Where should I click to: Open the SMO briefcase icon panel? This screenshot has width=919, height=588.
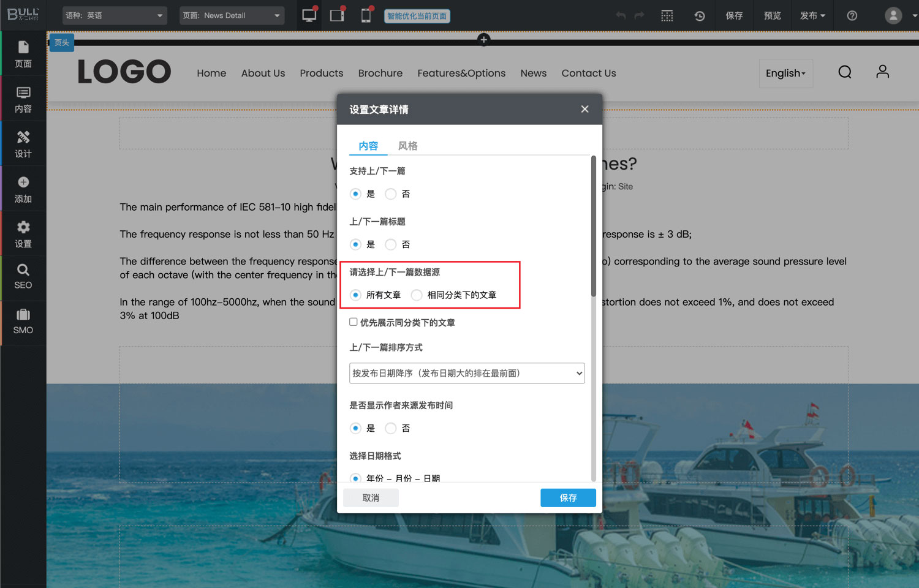tap(23, 322)
